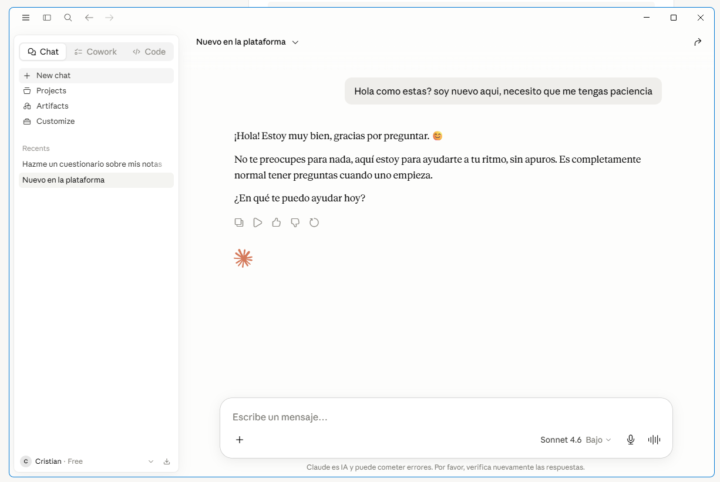Viewport: 720px width, 482px height.
Task: Copy the response with the copy icon
Action: [x=239, y=223]
